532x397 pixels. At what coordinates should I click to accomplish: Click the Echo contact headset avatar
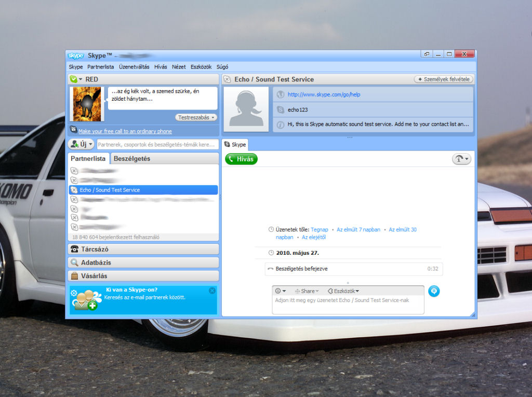pyautogui.click(x=246, y=109)
